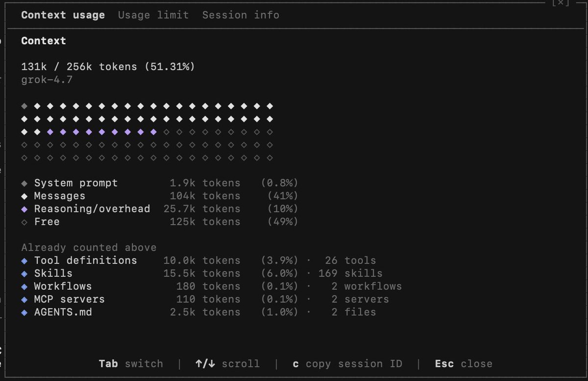Click the 169 skills count
The height and width of the screenshot is (381, 588).
coord(350,273)
